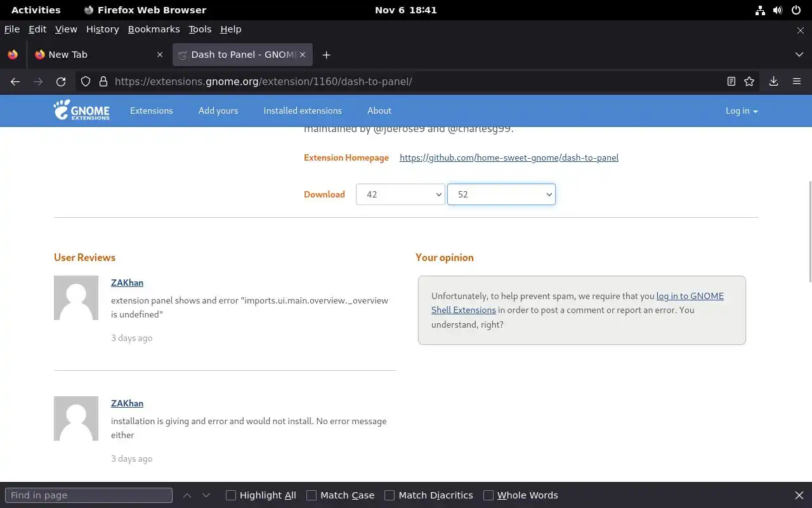Open Installed extensions nav link
812x508 pixels.
click(303, 110)
